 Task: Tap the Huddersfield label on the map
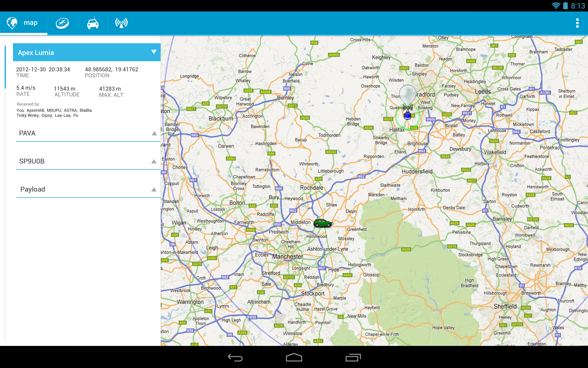tap(417, 172)
